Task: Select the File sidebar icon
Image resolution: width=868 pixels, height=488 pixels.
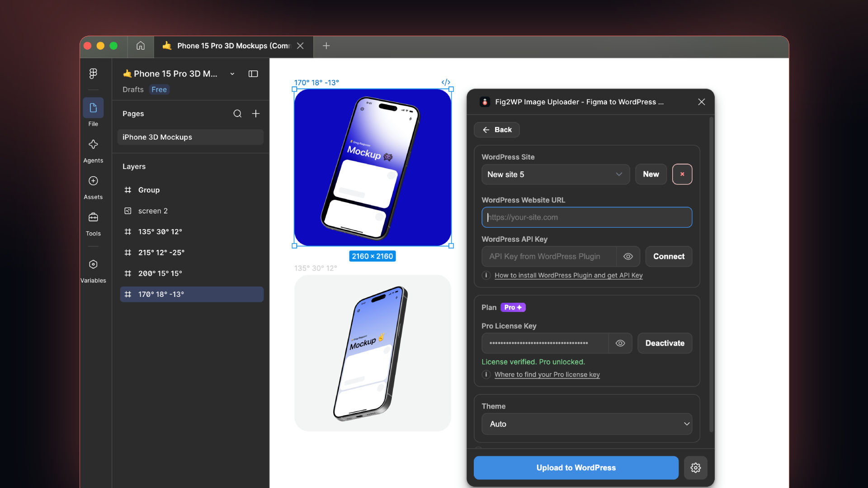Action: click(x=93, y=108)
